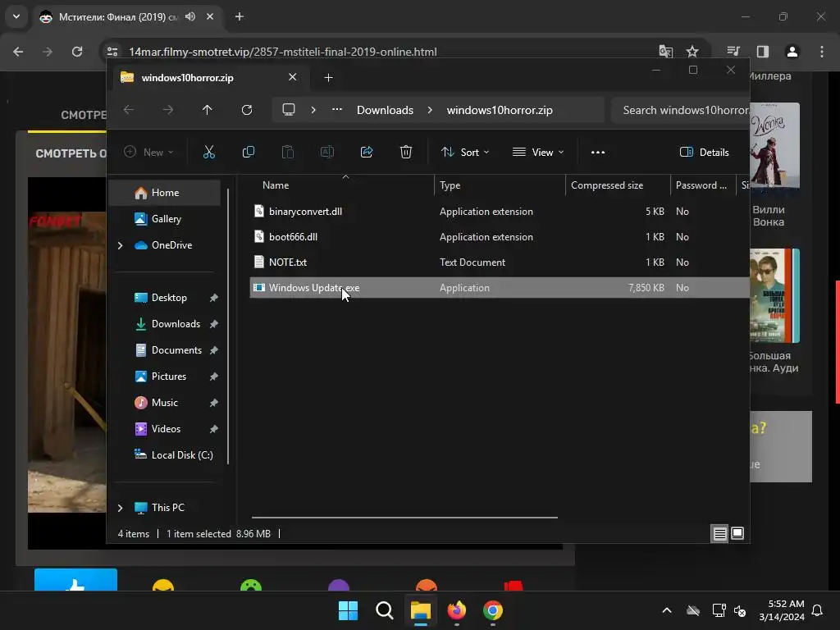Click the Copy icon in Explorer toolbar

pos(248,152)
